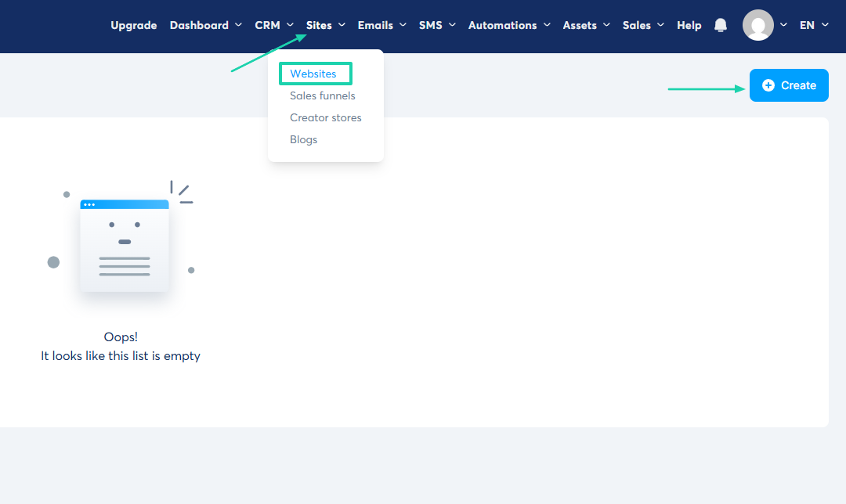Viewport: 846px width, 504px height.
Task: Select Sales funnels from Sites menu
Action: tap(323, 96)
